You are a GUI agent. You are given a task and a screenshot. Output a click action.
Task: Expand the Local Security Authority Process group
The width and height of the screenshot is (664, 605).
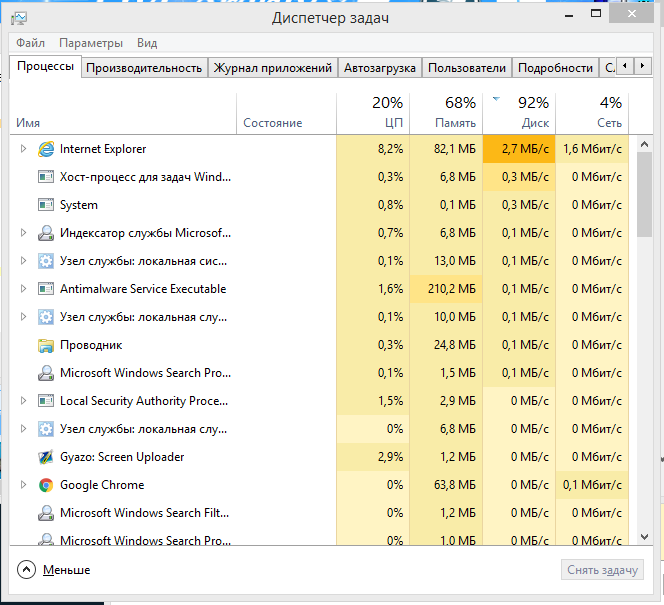pos(23,401)
